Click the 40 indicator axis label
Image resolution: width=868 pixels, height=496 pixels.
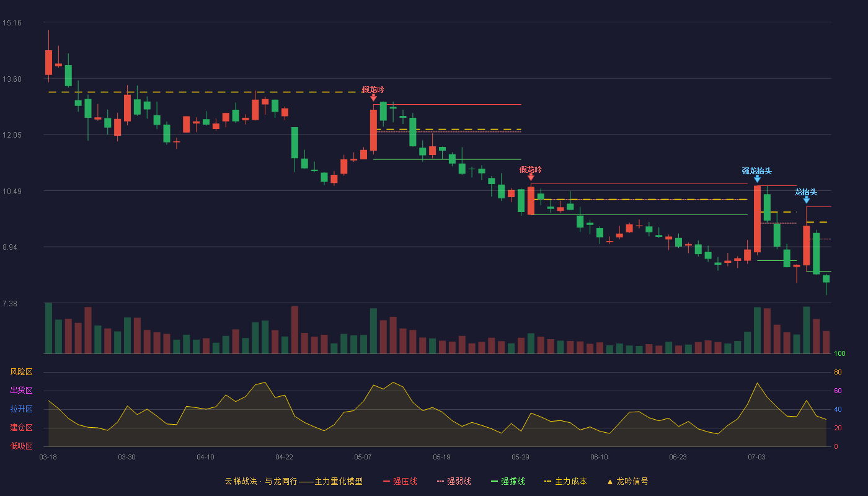(838, 409)
